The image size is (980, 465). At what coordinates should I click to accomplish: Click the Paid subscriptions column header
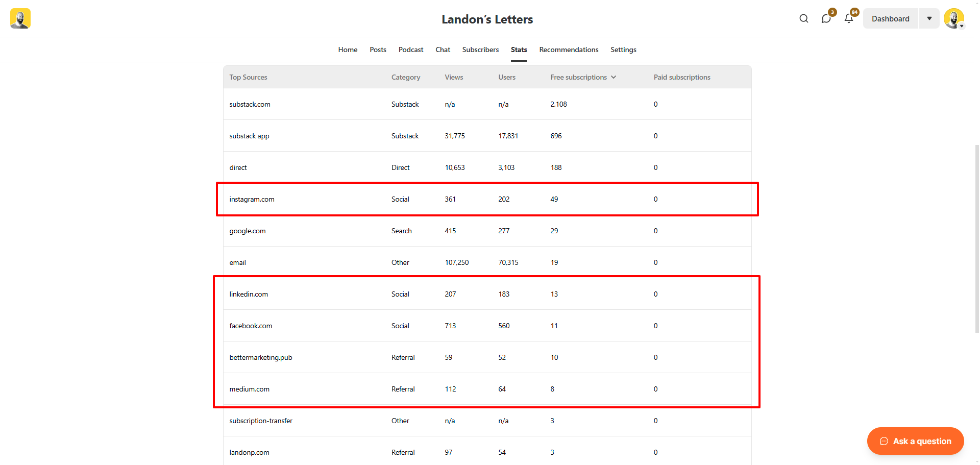[682, 77]
